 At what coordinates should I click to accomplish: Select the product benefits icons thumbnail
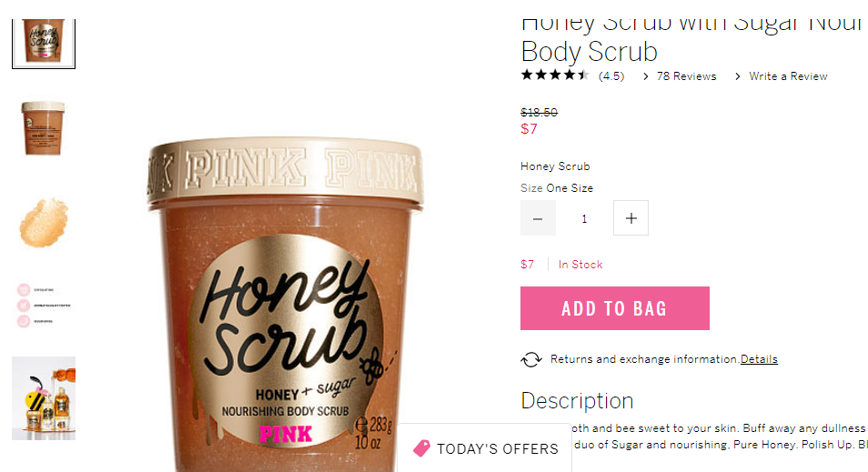pyautogui.click(x=43, y=306)
